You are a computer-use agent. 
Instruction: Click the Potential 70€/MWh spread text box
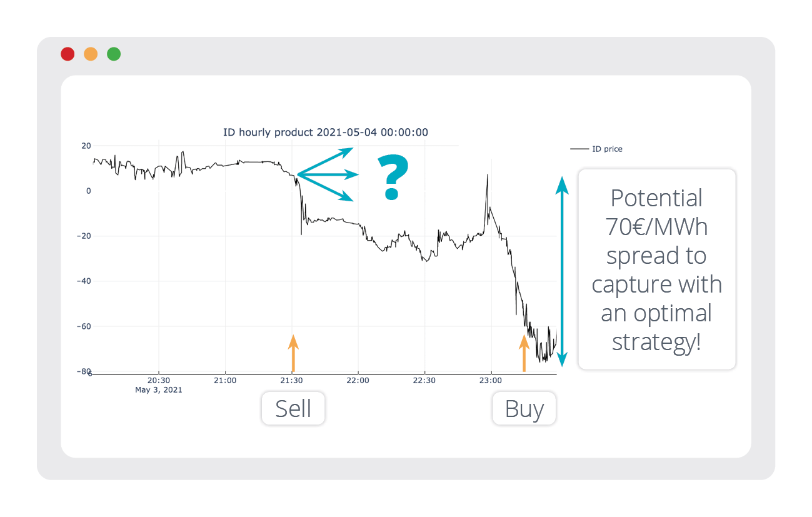656,269
